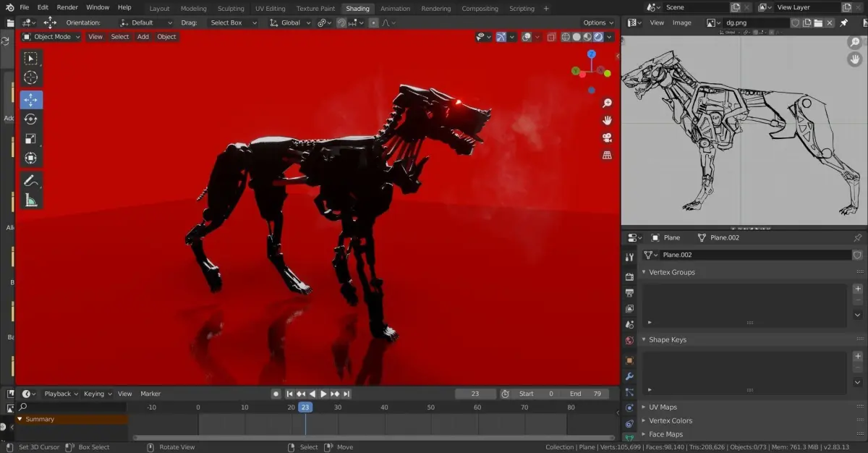Switch perspective/orthographic with grid icon
The height and width of the screenshot is (453, 868).
pyautogui.click(x=608, y=155)
